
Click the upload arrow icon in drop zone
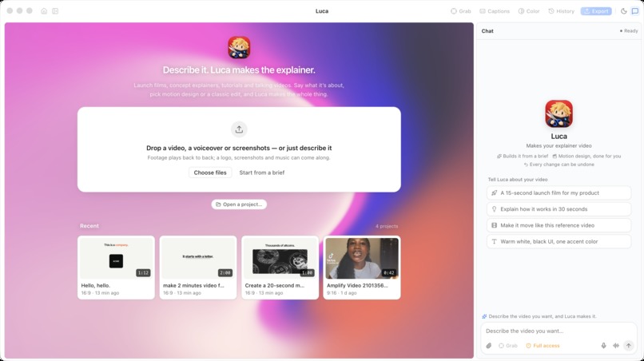pyautogui.click(x=239, y=129)
